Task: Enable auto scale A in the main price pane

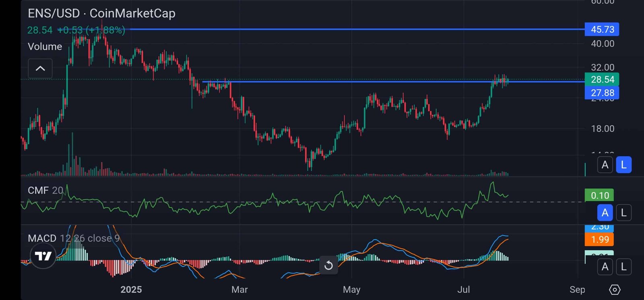Action: pos(605,165)
